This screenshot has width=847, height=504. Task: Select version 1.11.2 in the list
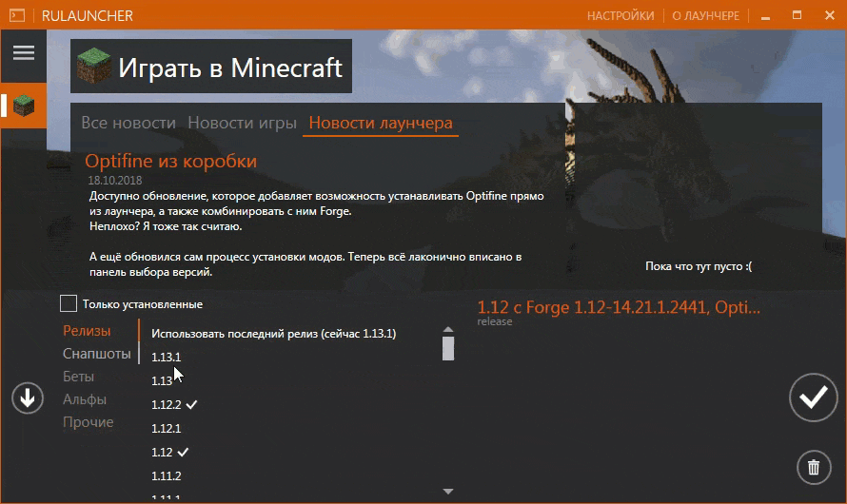[x=166, y=475]
